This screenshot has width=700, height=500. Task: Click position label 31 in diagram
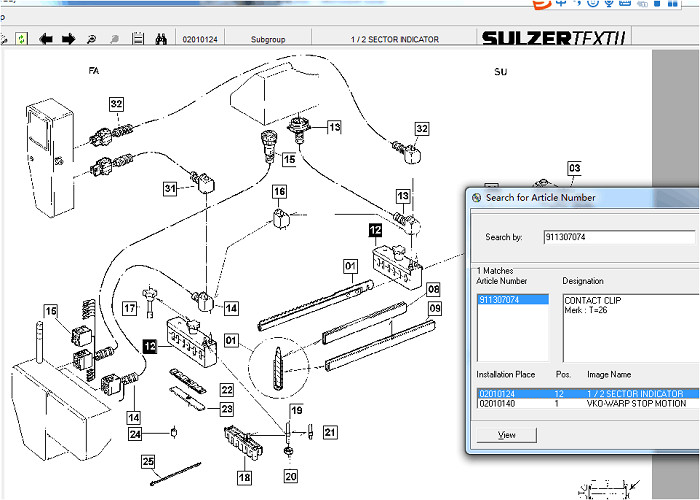coord(170,189)
